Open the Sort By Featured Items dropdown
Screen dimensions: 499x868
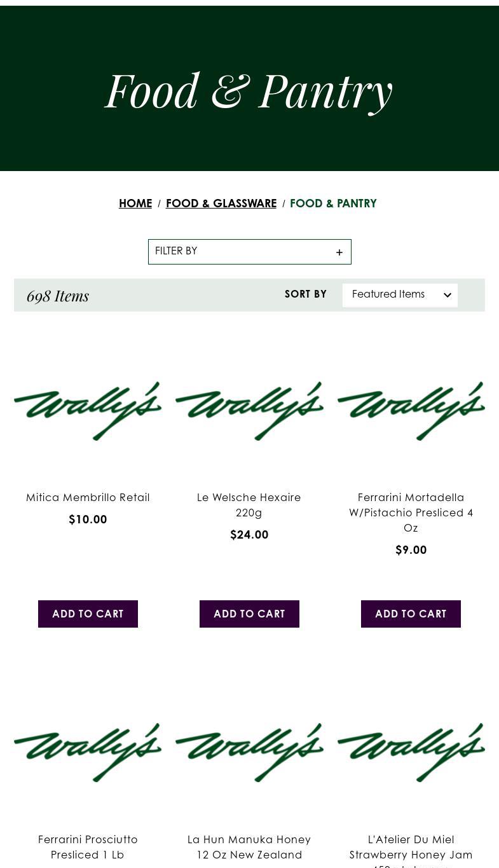tap(400, 295)
